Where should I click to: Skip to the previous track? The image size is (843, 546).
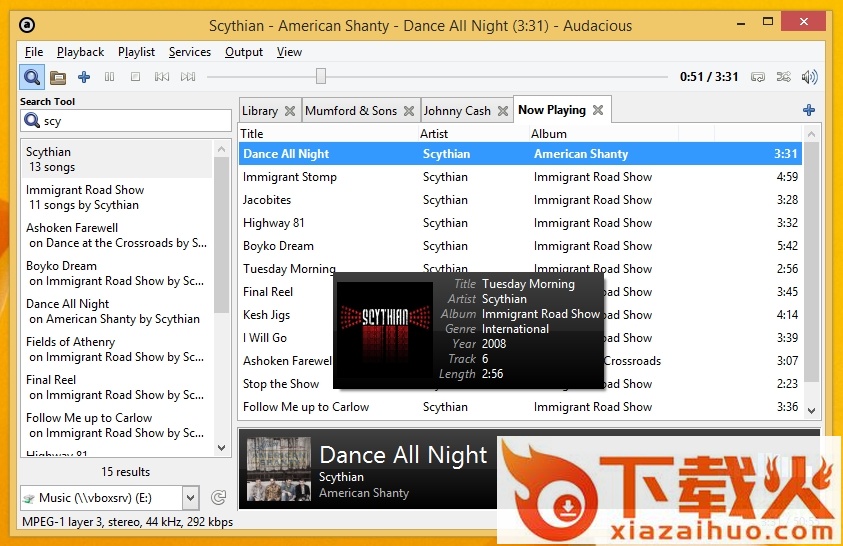162,77
